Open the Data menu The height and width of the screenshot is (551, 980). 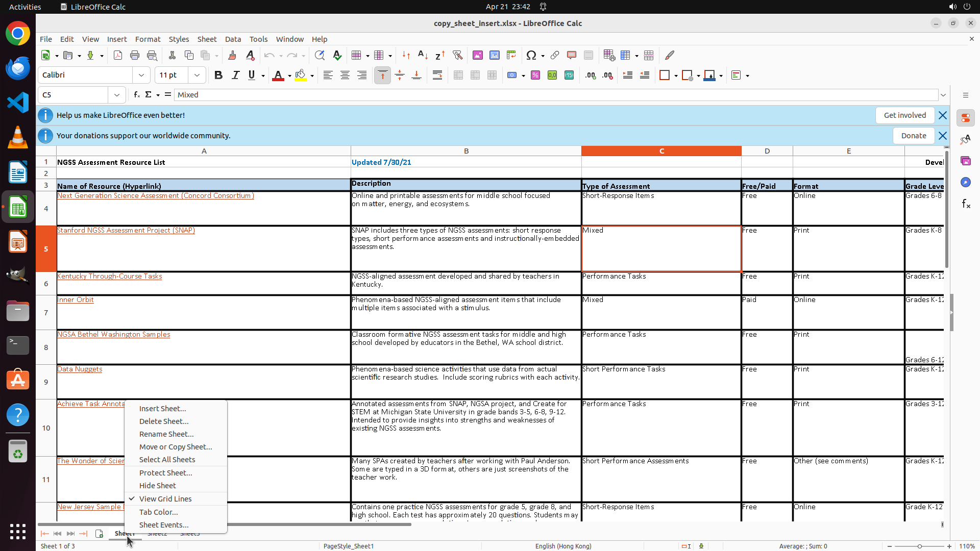tap(233, 39)
